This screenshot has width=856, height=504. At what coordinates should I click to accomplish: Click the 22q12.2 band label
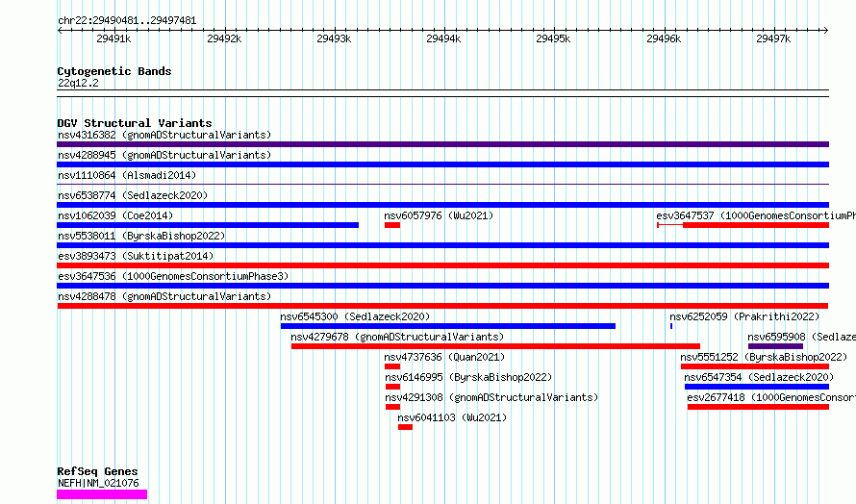pos(78,83)
